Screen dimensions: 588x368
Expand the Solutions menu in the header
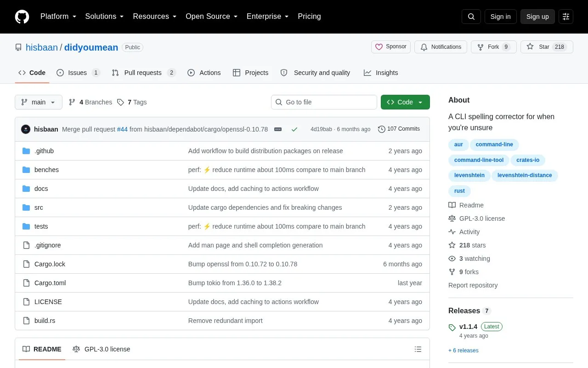[104, 17]
